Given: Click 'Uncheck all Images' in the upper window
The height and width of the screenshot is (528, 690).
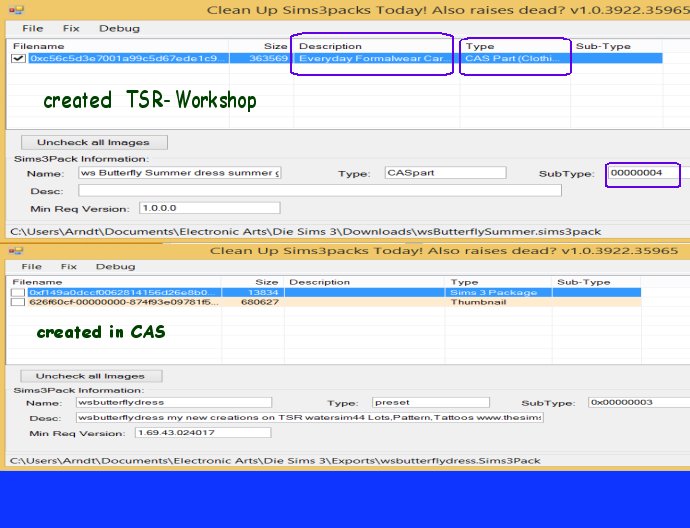Looking at the screenshot, I should 87,142.
